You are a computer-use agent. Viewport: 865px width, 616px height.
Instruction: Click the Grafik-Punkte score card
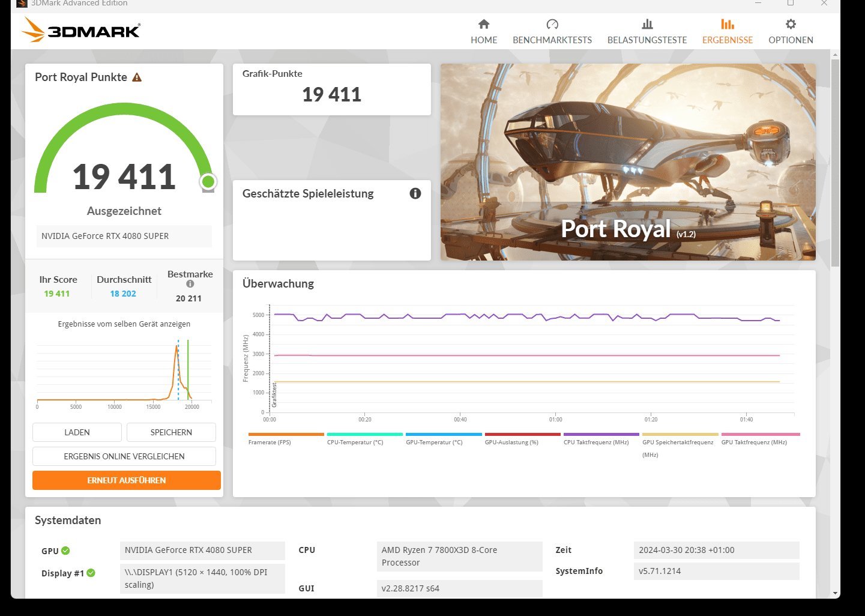point(332,89)
